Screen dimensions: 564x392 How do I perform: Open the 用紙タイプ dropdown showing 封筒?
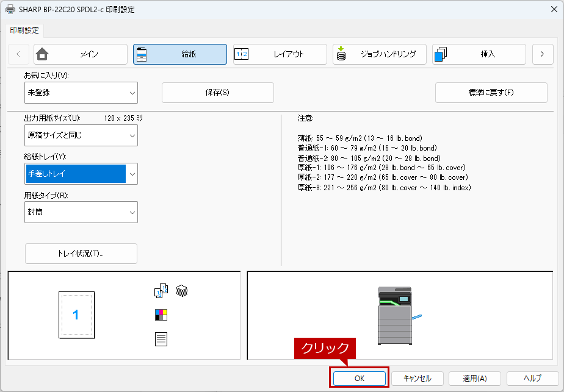point(81,212)
